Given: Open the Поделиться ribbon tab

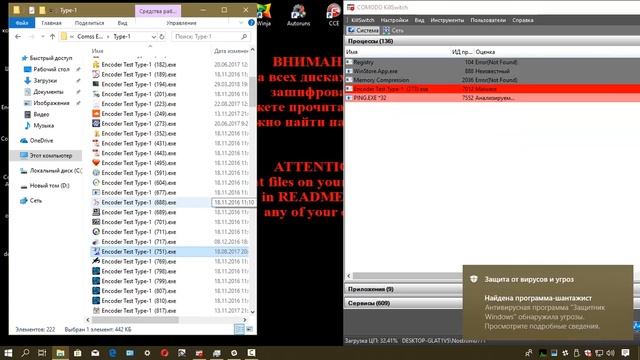Looking at the screenshot, I should point(89,23).
